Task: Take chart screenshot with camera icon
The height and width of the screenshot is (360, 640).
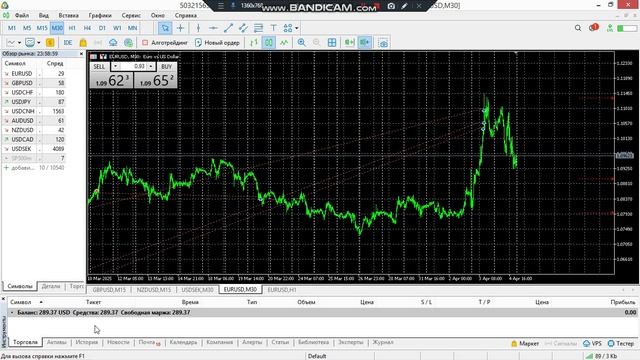Action: tap(383, 43)
